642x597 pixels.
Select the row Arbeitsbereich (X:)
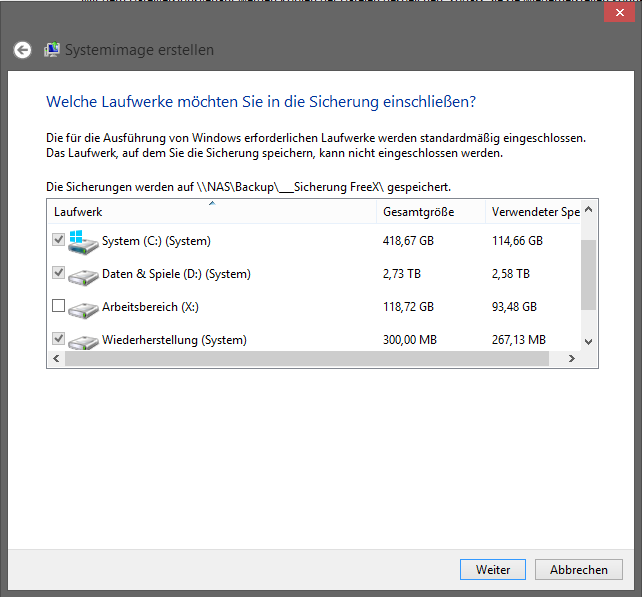pos(314,307)
